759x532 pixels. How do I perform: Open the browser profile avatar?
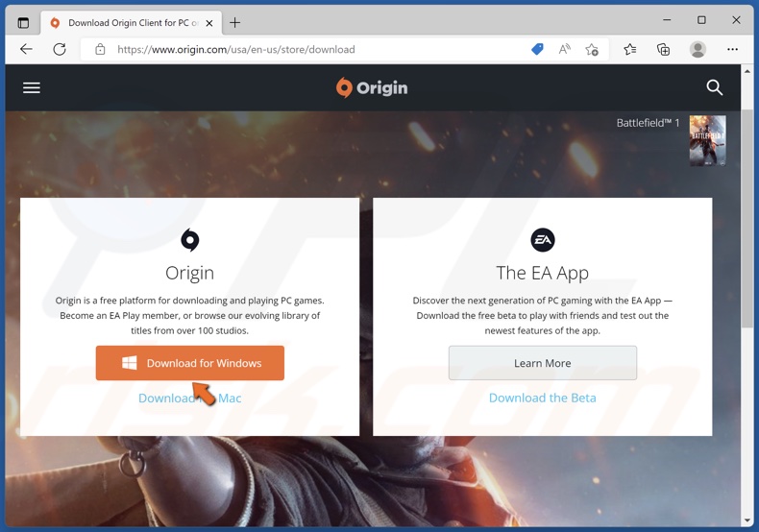click(698, 49)
